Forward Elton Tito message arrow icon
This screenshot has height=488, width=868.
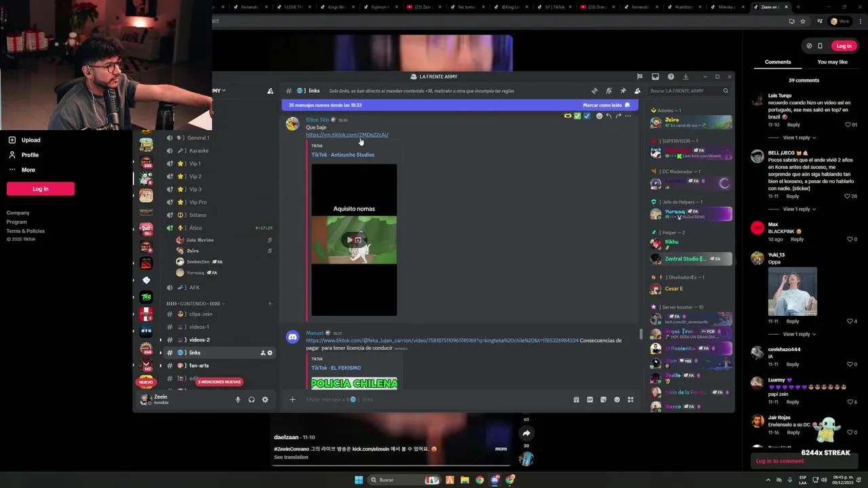pos(618,116)
